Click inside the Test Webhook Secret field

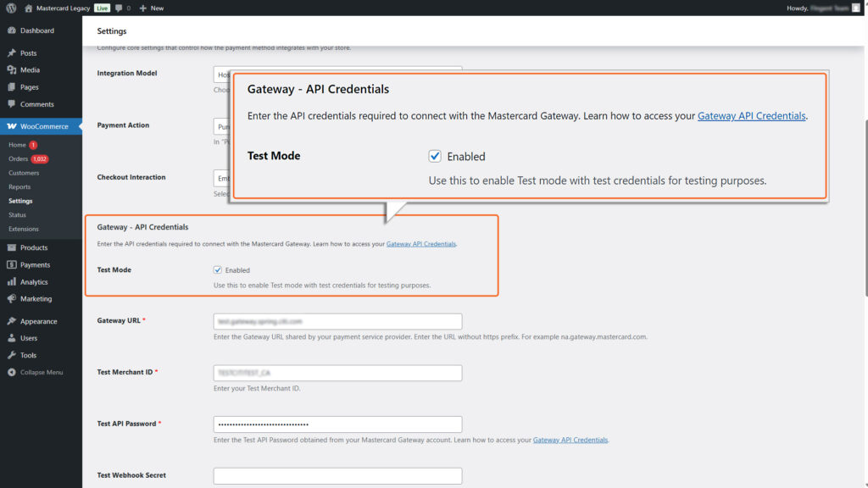[x=337, y=475]
